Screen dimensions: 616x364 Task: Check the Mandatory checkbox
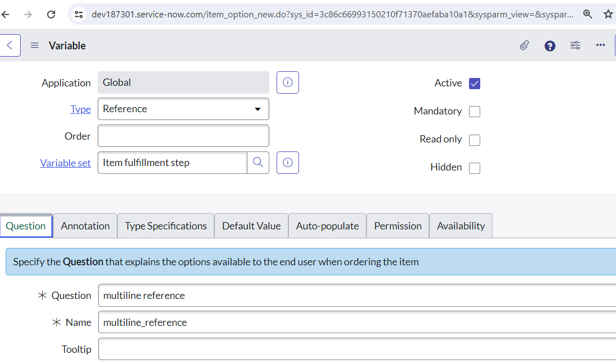pyautogui.click(x=475, y=112)
